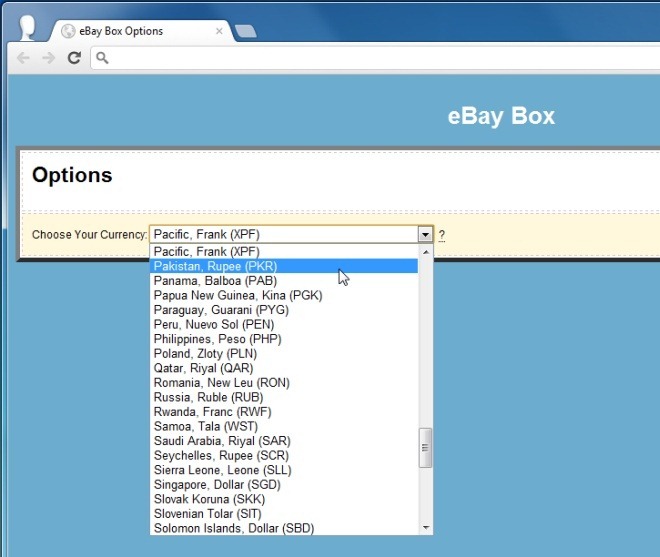The image size is (660, 557).
Task: Choose Sierra Leone, Leone (SLL)
Action: tap(284, 470)
